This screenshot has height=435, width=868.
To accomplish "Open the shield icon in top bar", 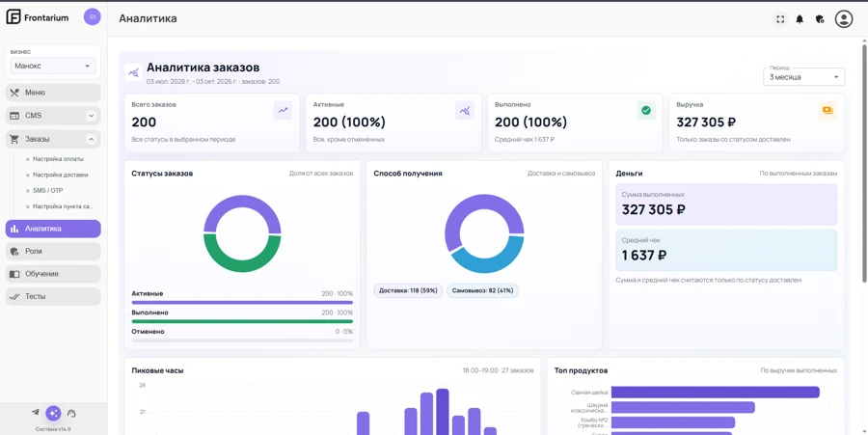I will [x=820, y=19].
